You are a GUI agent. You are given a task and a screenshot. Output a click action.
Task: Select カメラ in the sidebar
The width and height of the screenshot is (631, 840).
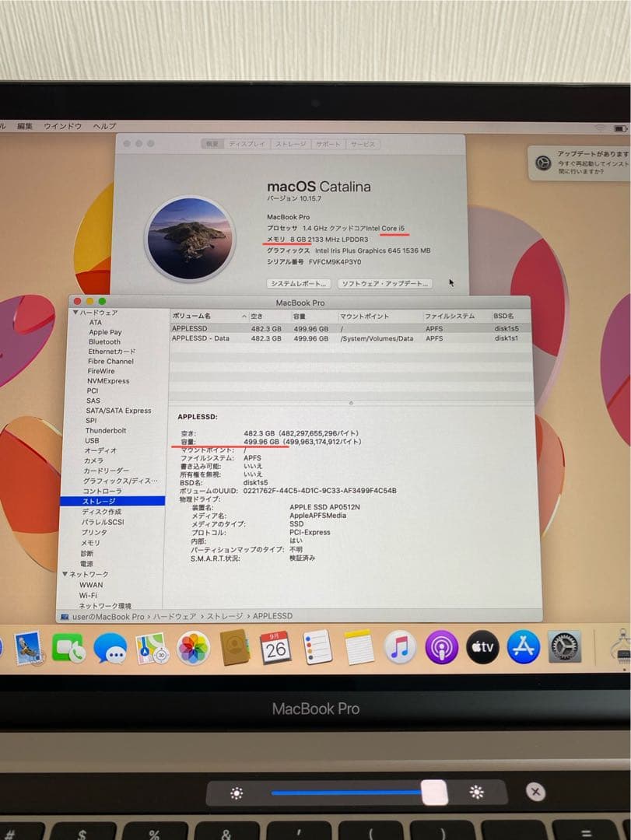click(x=93, y=460)
